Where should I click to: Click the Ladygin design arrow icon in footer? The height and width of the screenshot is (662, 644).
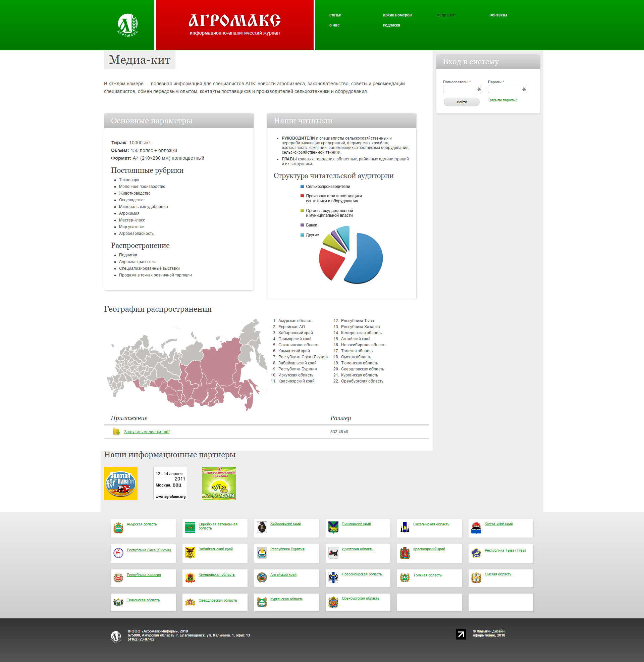pyautogui.click(x=461, y=634)
